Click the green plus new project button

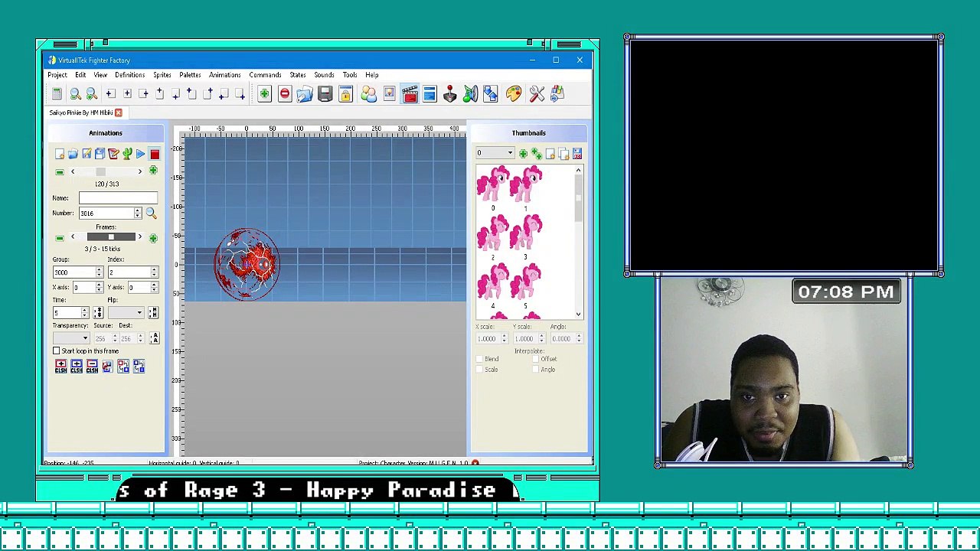point(264,93)
